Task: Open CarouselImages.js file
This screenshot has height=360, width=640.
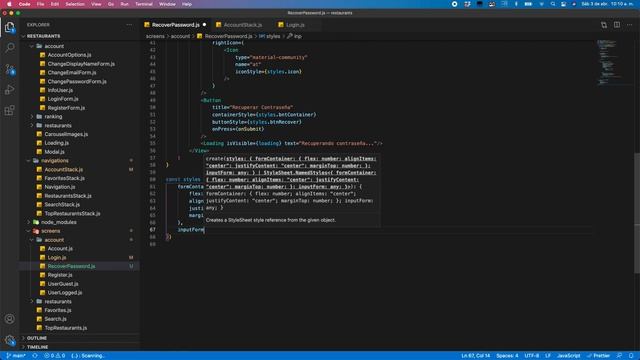Action: (66, 134)
